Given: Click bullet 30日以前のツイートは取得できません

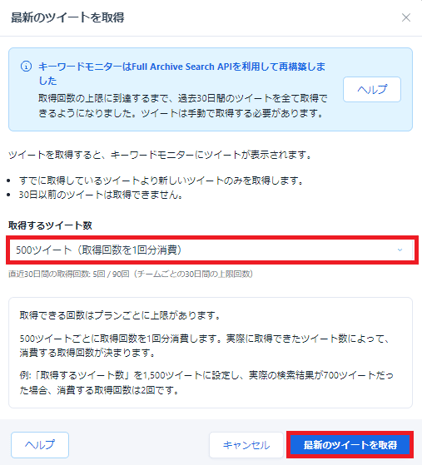Looking at the screenshot, I should tap(101, 195).
